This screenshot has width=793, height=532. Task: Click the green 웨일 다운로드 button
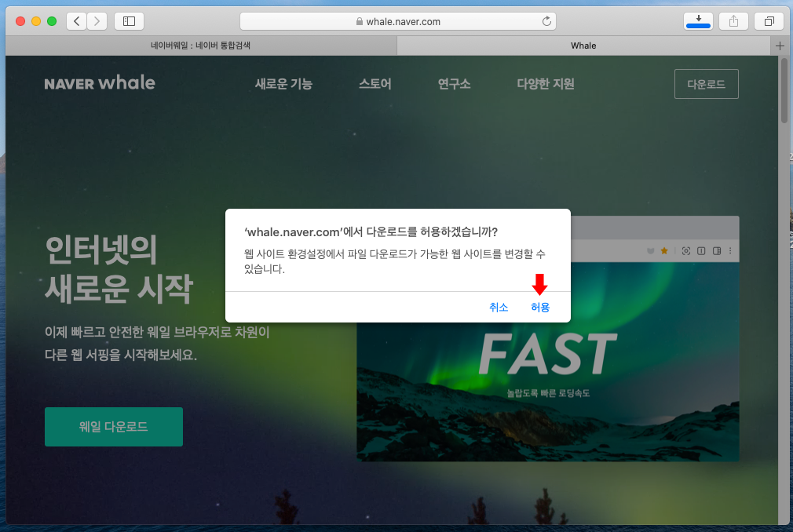[114, 427]
